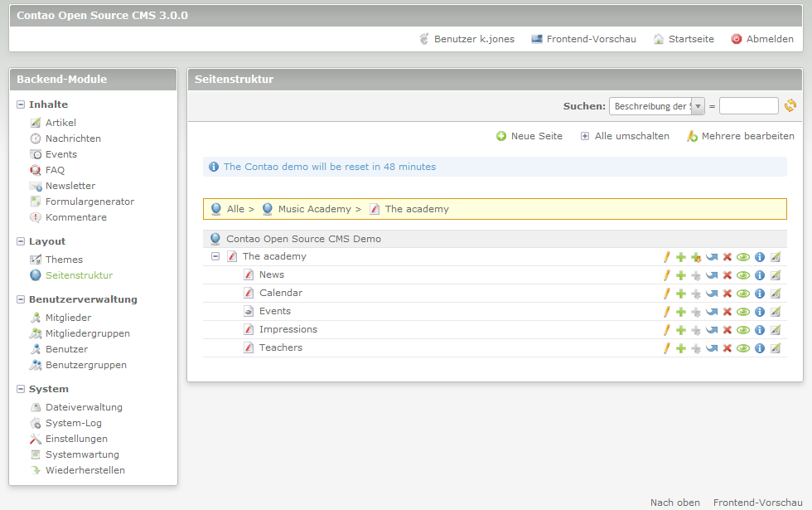This screenshot has height=510, width=812.
Task: Collapse the Inhalte module group
Action: click(21, 104)
